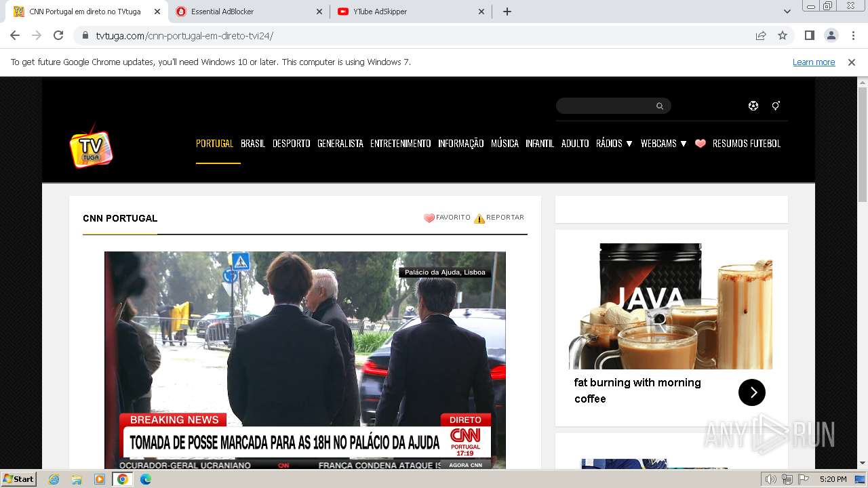Click the CNN Portugal live video player
The width and height of the screenshot is (868, 488).
pos(305,360)
